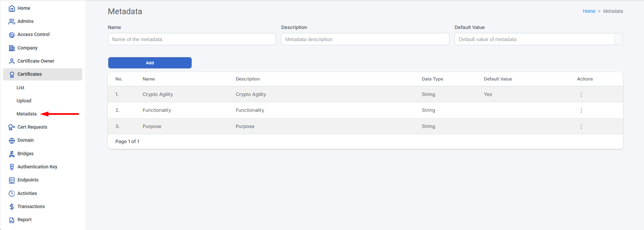This screenshot has height=230, width=644.
Task: Click the Authentication Key icon
Action: (x=12, y=167)
